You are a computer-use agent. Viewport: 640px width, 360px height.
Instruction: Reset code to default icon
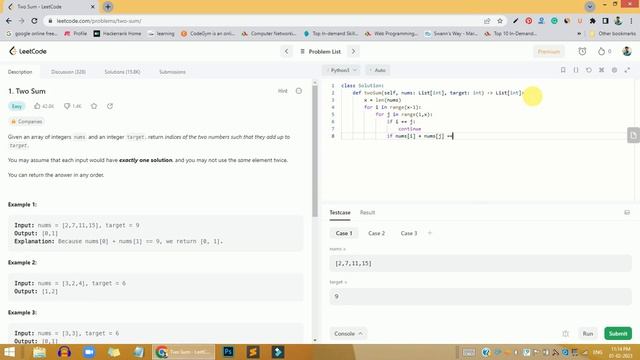point(589,70)
